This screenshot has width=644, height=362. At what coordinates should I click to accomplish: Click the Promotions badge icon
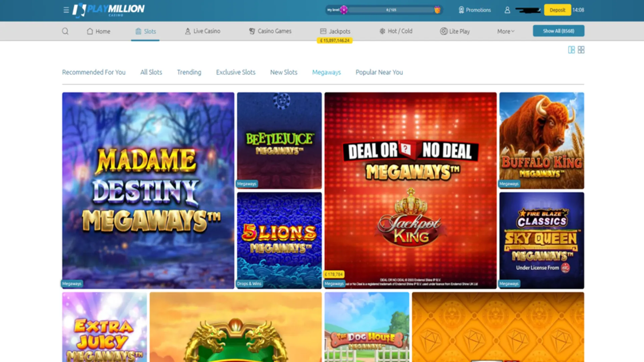tap(462, 10)
